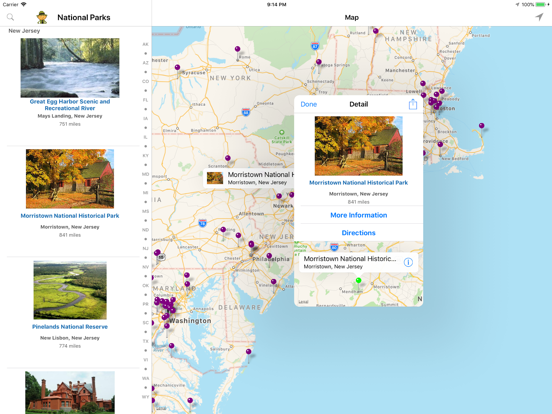Viewport: 552px width, 414px height.
Task: Select the pin near Salisbury on coast
Action: (249, 352)
